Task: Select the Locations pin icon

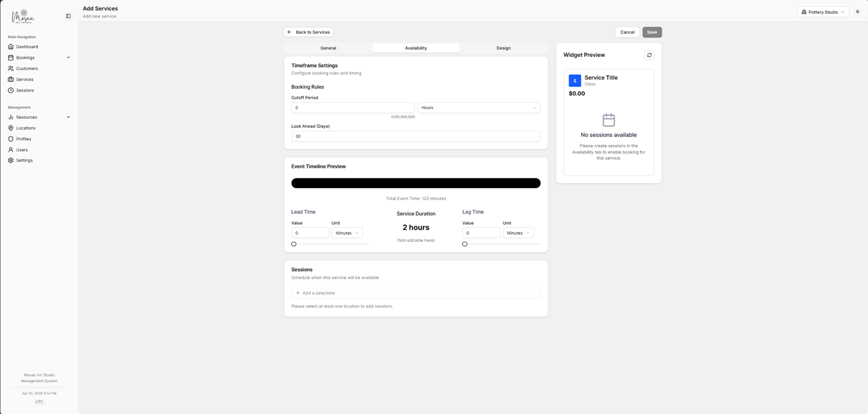Action: (11, 127)
